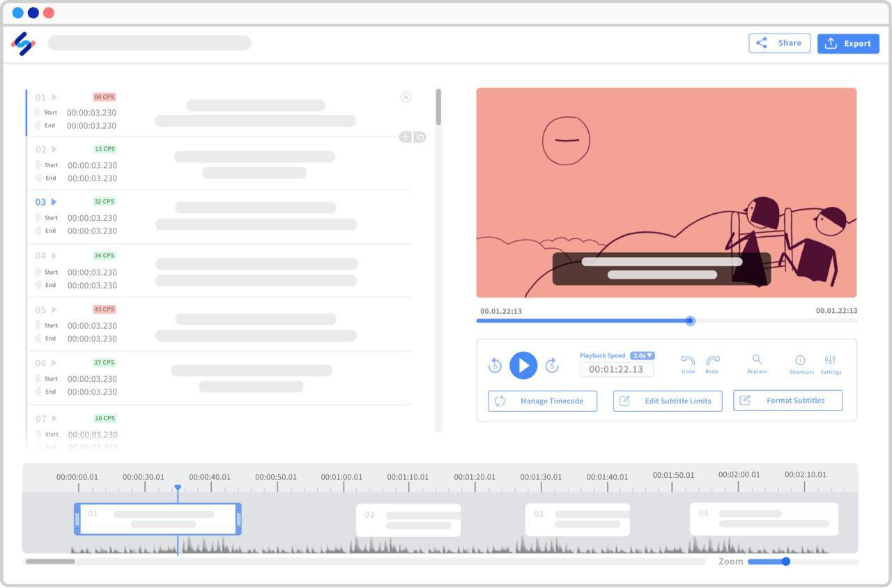This screenshot has width=892, height=588.
Task: Click the Export button
Action: pos(848,43)
